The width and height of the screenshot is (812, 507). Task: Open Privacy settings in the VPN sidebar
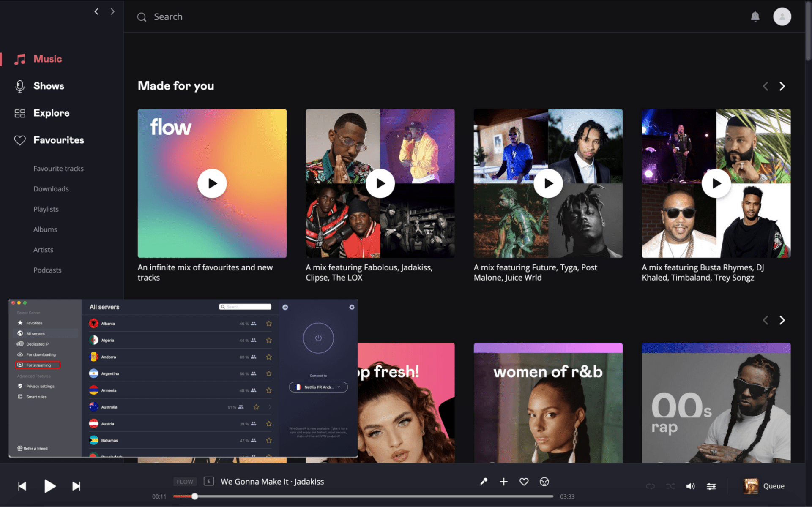[x=40, y=386]
